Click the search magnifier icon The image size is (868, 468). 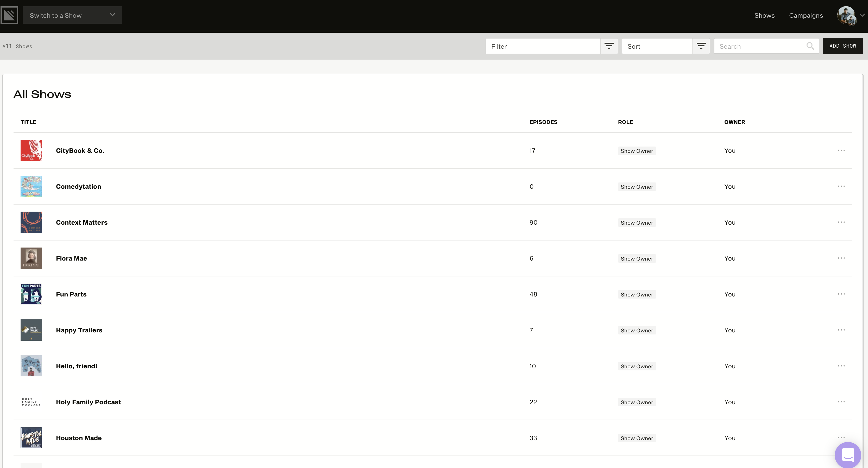coord(810,46)
